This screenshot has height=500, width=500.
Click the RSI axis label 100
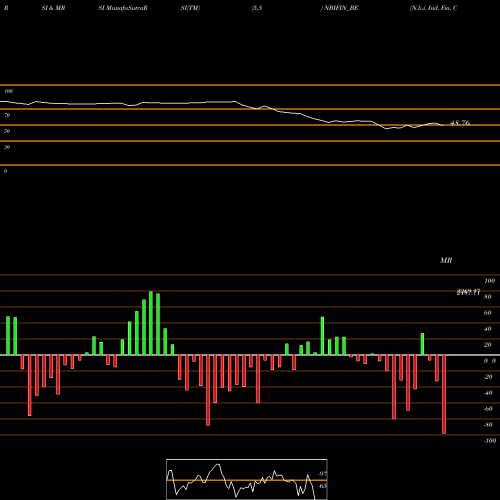point(8,91)
